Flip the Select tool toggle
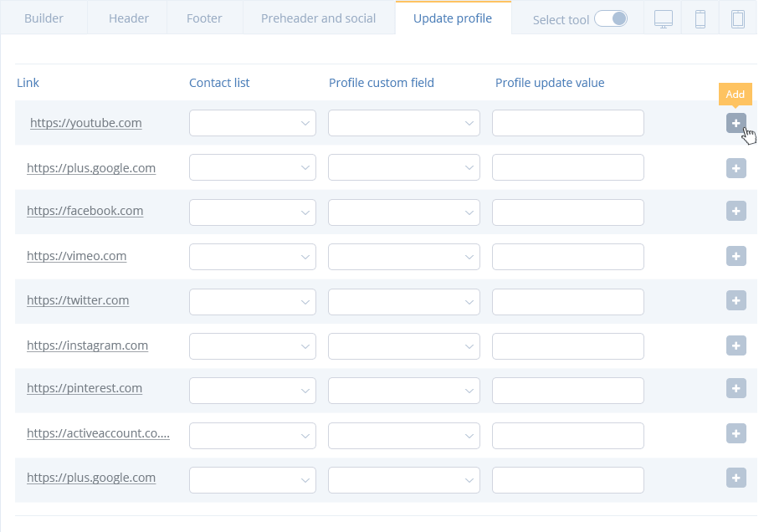Image resolution: width=769 pixels, height=532 pixels. (612, 18)
